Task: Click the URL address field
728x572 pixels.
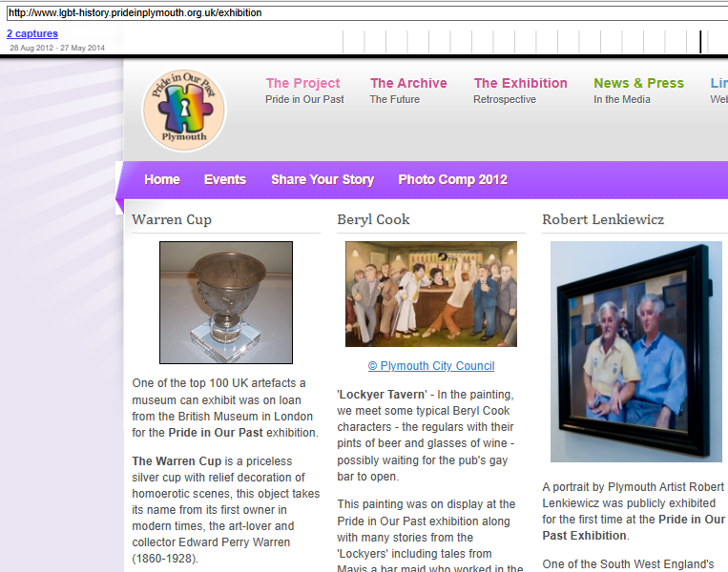Action: 363,13
